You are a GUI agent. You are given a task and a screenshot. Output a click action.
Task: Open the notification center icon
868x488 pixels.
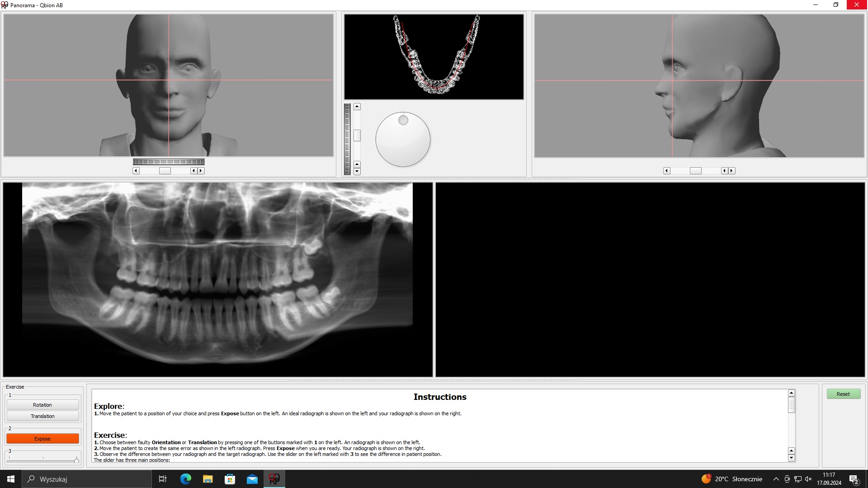(x=854, y=479)
